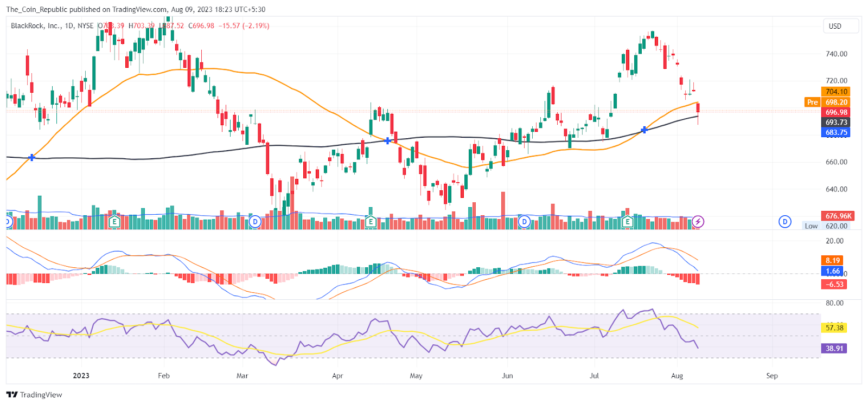Click the 2023 label on time axis

pos(81,376)
